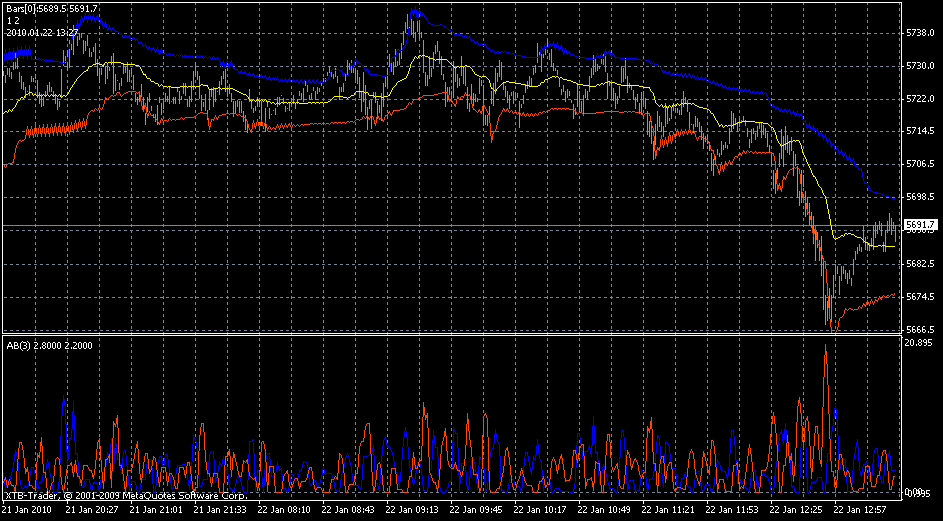Click the 5714.5 price axis label

click(920, 131)
